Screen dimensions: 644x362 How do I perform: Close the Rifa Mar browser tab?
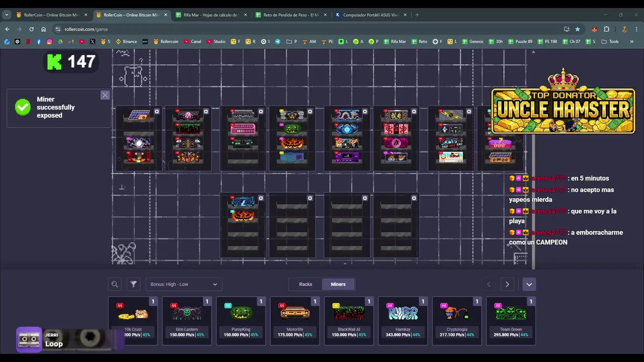coord(246,15)
